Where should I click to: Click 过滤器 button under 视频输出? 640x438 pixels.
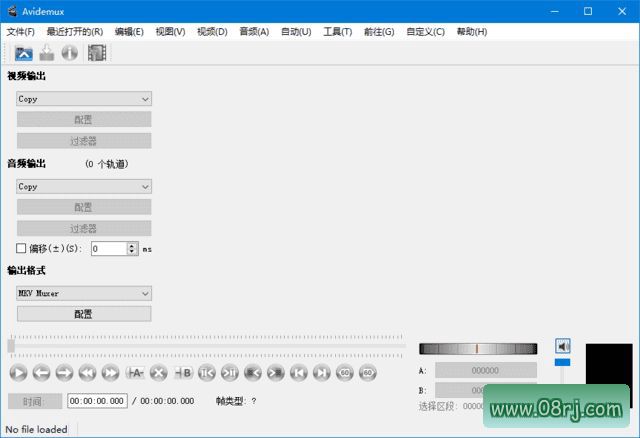pos(84,141)
